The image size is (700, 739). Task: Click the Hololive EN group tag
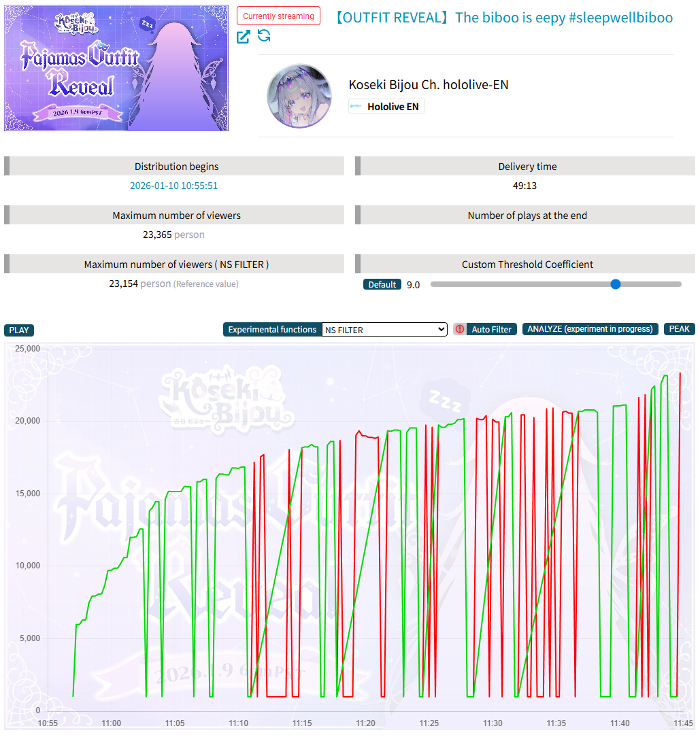pos(387,107)
